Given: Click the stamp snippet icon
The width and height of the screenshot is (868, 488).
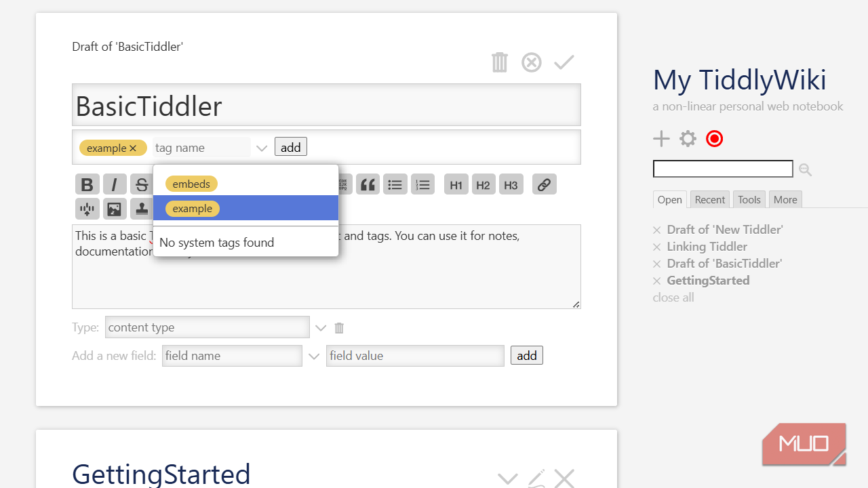Looking at the screenshot, I should tap(142, 209).
